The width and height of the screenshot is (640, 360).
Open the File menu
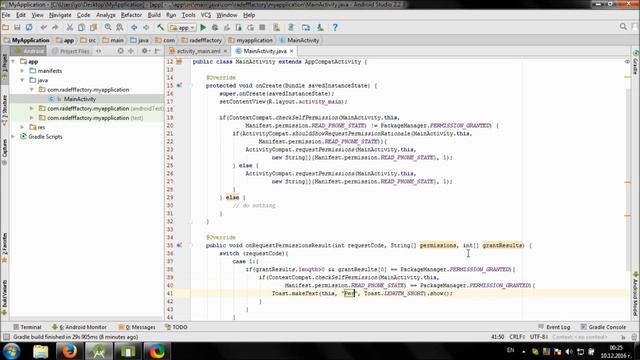point(6,15)
